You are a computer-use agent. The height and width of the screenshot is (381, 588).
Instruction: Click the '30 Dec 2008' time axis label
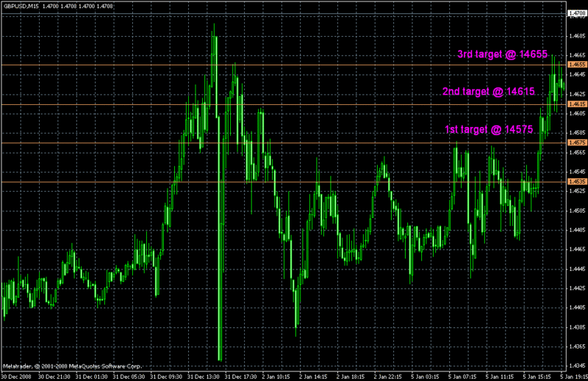(x=16, y=377)
